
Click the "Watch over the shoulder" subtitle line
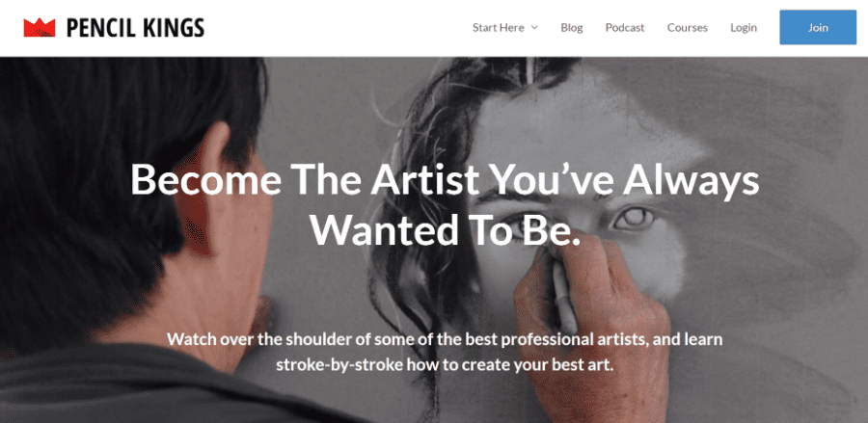(x=445, y=339)
